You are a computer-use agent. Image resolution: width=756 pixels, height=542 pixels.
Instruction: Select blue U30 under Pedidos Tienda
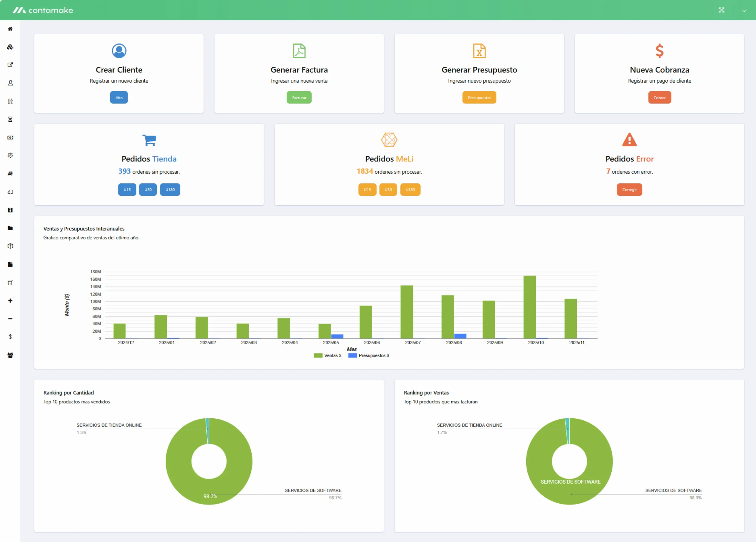click(148, 190)
